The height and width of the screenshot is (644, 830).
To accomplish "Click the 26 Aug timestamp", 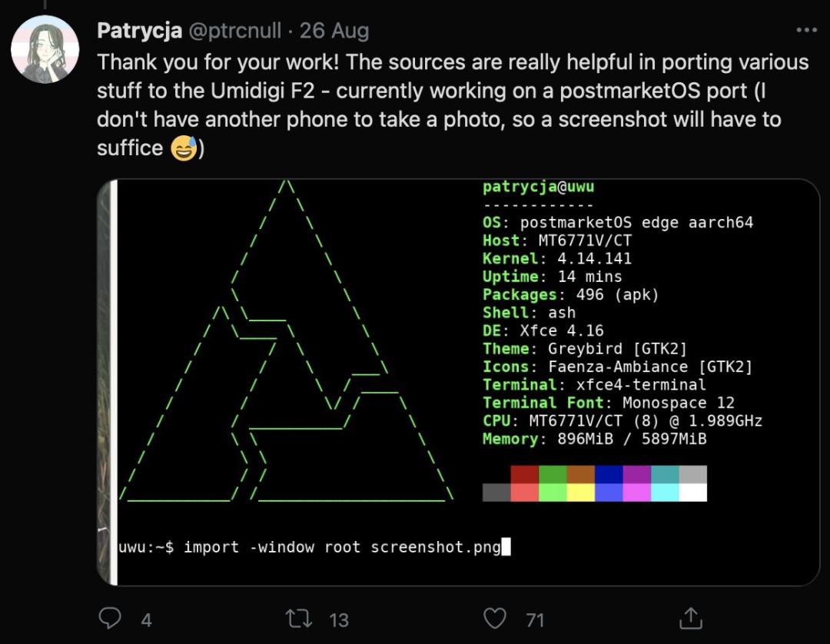I will pos(334,31).
